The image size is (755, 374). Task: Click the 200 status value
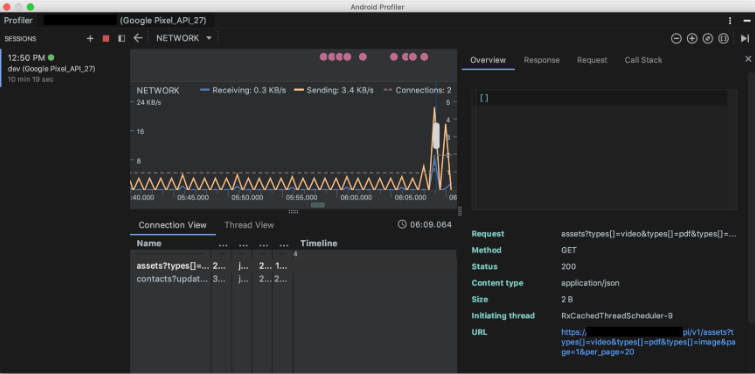(568, 267)
